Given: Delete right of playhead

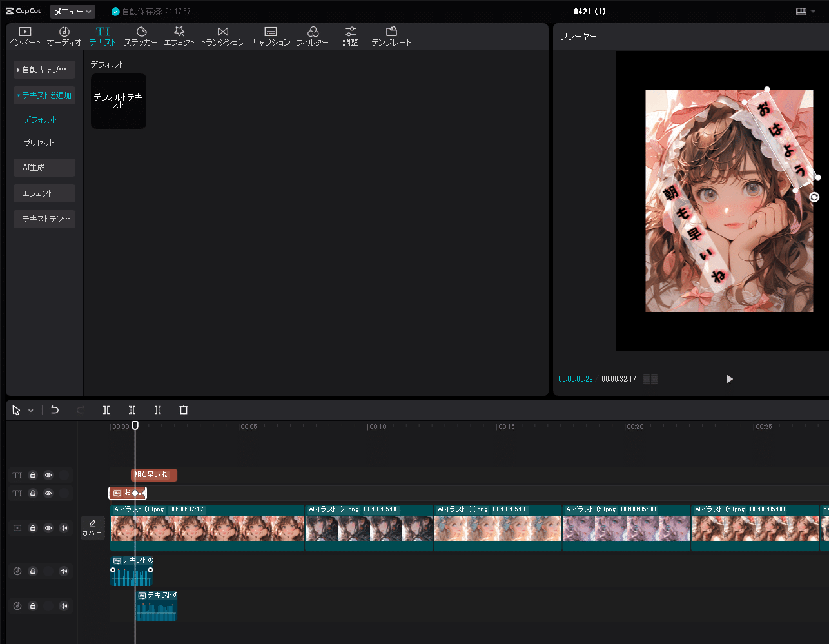Looking at the screenshot, I should coord(158,410).
